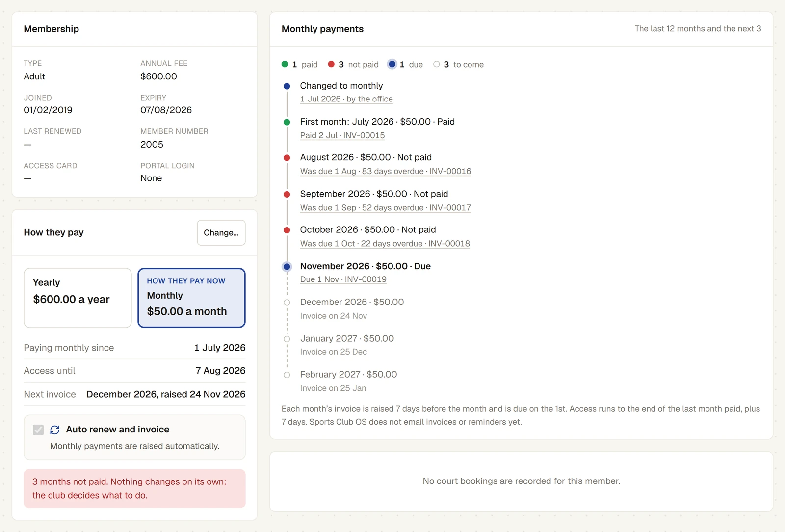
Task: Toggle the Auto renew and invoice checkbox
Action: coord(38,430)
